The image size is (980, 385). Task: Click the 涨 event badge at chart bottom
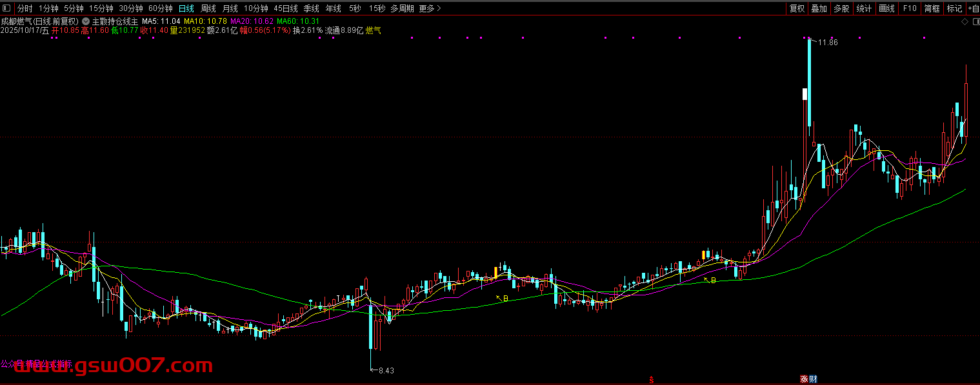[804, 379]
